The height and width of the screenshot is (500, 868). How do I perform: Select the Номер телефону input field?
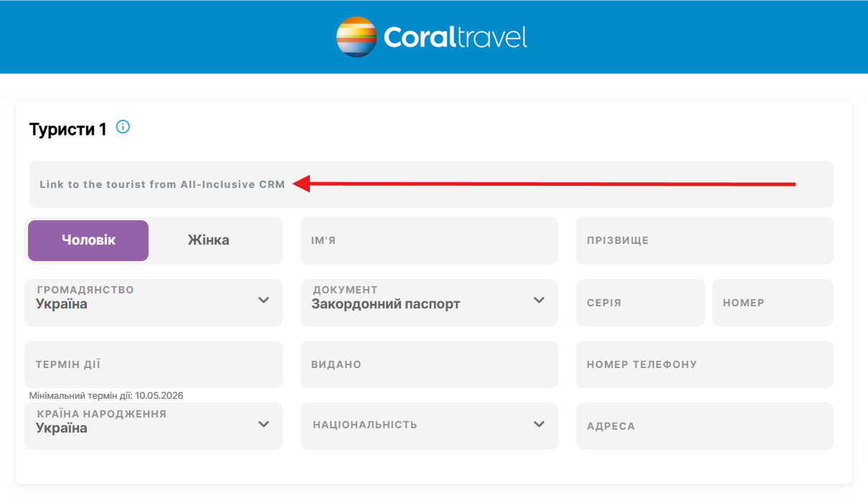click(704, 364)
